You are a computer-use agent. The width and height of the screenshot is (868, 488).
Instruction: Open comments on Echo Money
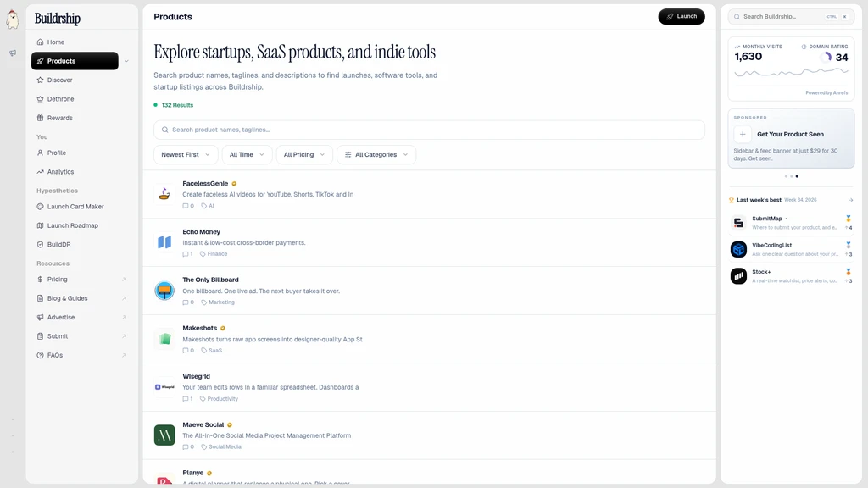[x=187, y=254]
